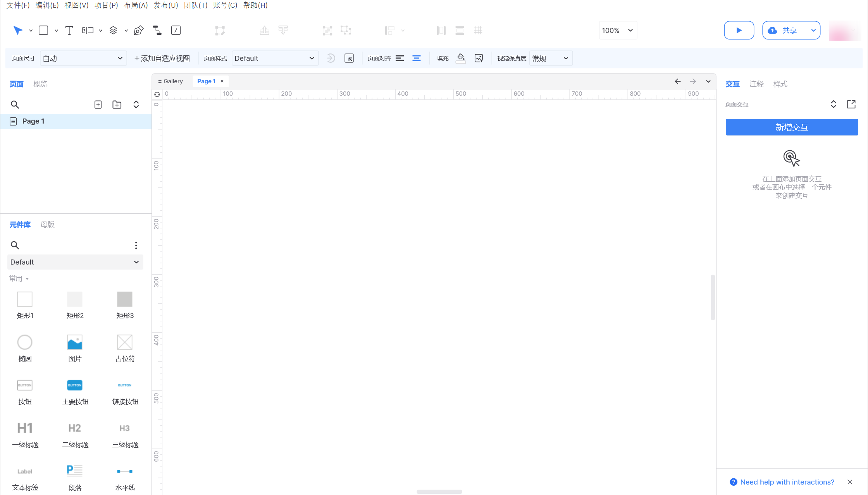Pick the 段落 widget
Screen dimensions: 868x495
coord(75,478)
